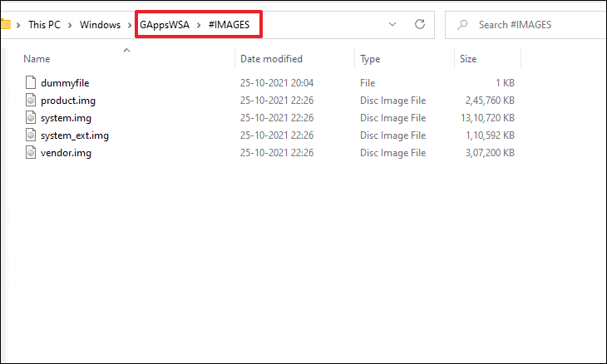Click the vendor.img disc image icon
The image size is (607, 364).
pyautogui.click(x=31, y=152)
